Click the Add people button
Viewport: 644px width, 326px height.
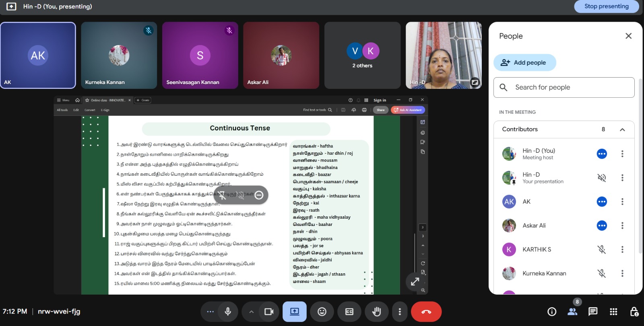[524, 63]
